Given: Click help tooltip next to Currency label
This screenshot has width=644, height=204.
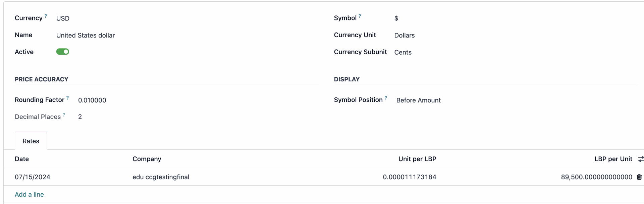Looking at the screenshot, I should coord(46,16).
